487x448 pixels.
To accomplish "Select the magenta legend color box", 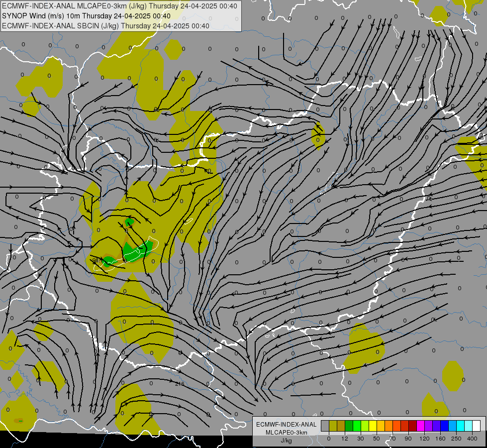I will (x=421, y=426).
